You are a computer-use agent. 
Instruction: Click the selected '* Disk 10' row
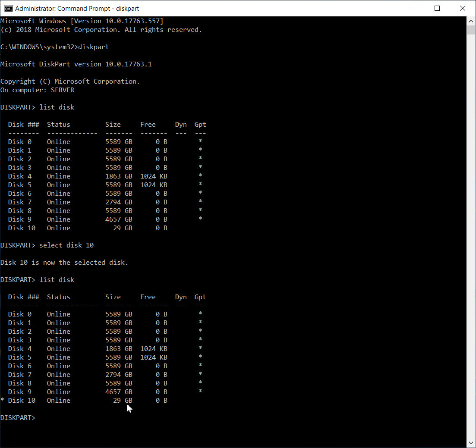(x=84, y=401)
